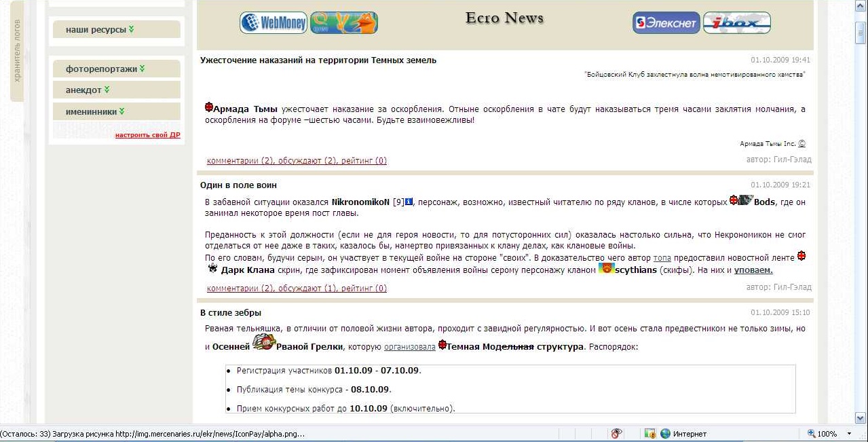Click the copyright icon after Армада Тьмы Inc.
The width and height of the screenshot is (868, 442).
pyautogui.click(x=801, y=143)
